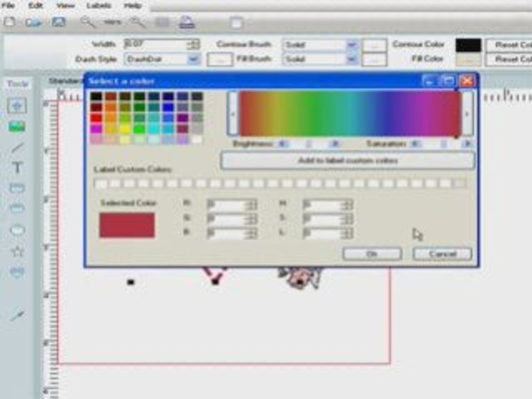The image size is (532, 399).
Task: Click the zoom out magnifier icon
Action: [x=88, y=22]
